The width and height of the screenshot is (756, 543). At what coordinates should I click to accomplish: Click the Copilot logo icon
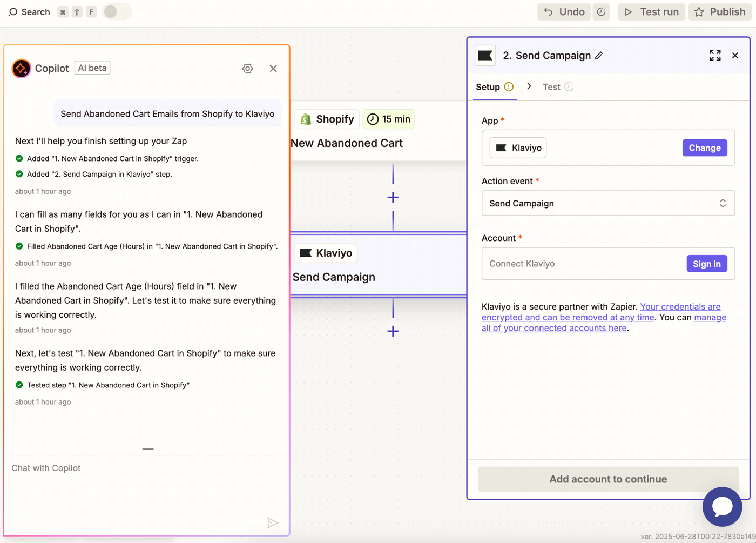point(21,69)
